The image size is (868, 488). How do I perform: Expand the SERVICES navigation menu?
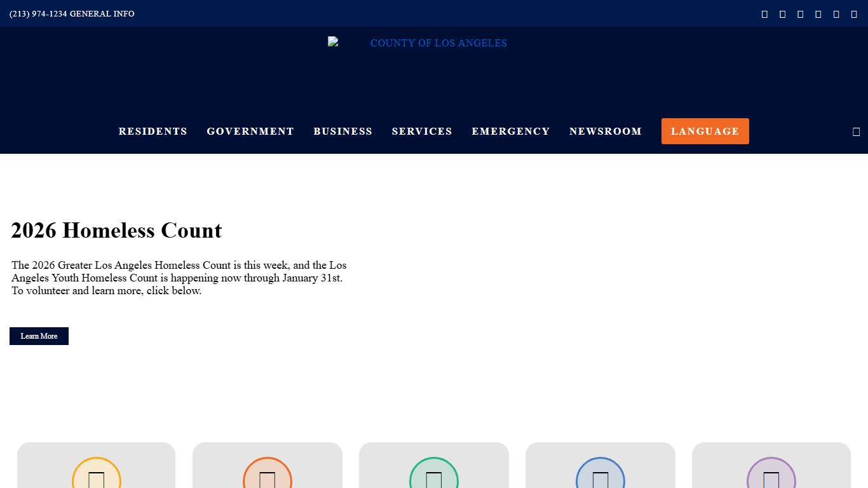tap(422, 131)
